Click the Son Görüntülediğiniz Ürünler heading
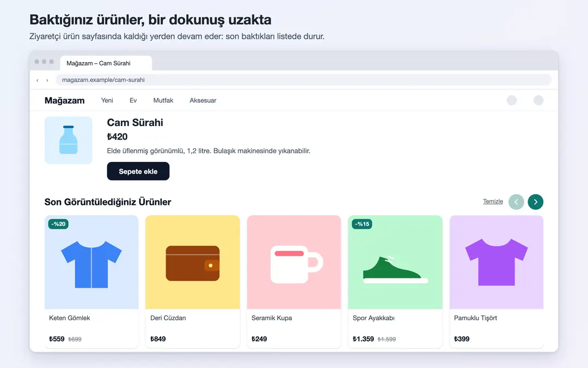This screenshot has width=588, height=368. point(108,202)
